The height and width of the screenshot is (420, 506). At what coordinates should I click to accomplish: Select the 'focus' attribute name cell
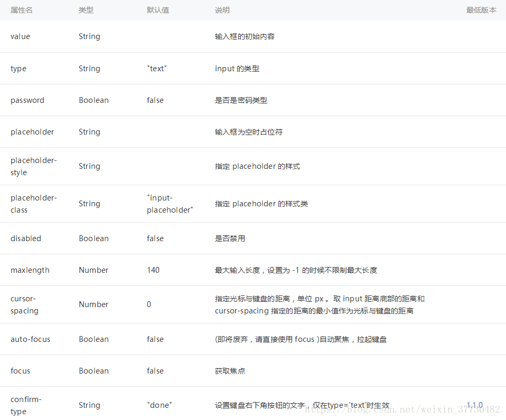pyautogui.click(x=20, y=371)
